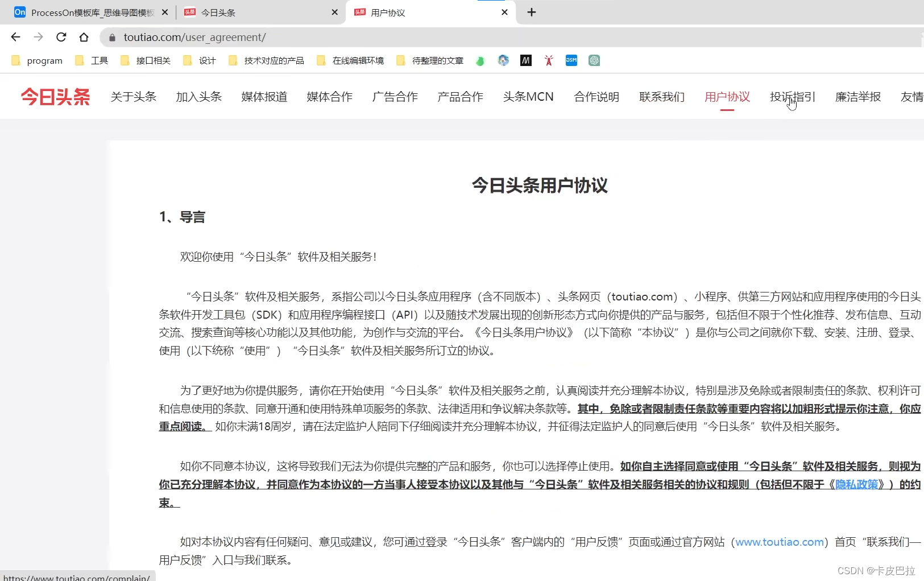Go back using the browser back arrow
The image size is (924, 581).
[x=15, y=37]
